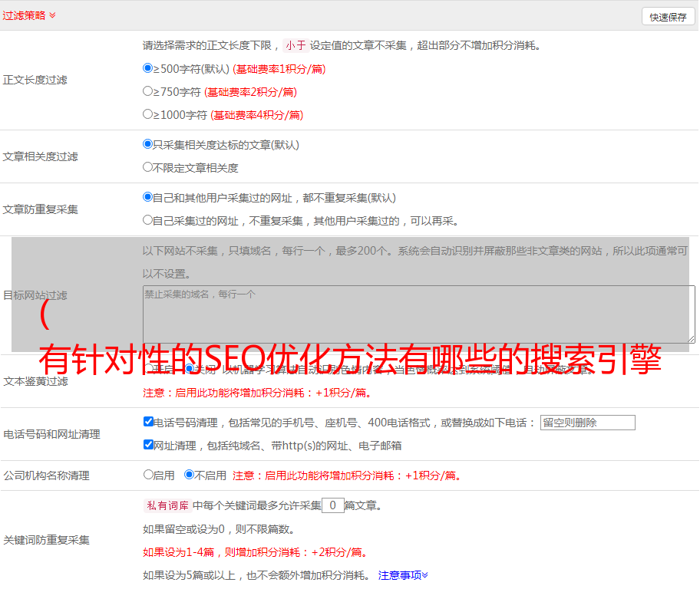Click the 目标网站过滤 row label
The image size is (700, 589).
click(x=35, y=295)
